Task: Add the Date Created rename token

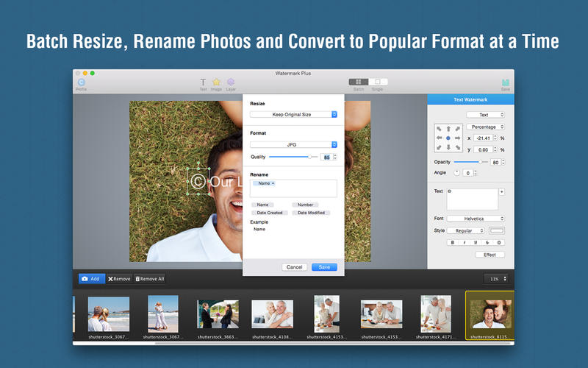Action: click(270, 213)
